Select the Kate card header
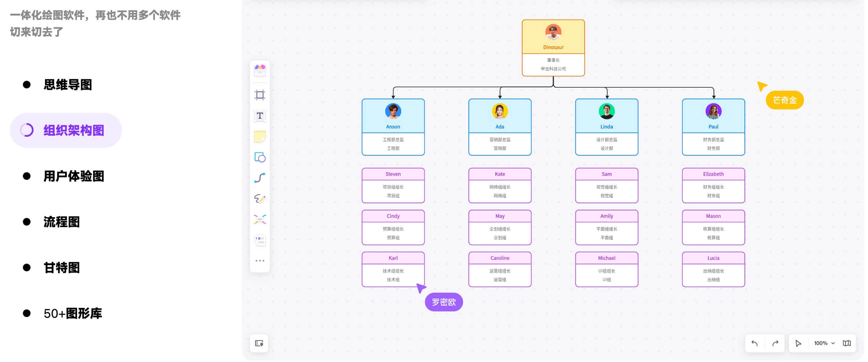868x362 pixels. 500,174
